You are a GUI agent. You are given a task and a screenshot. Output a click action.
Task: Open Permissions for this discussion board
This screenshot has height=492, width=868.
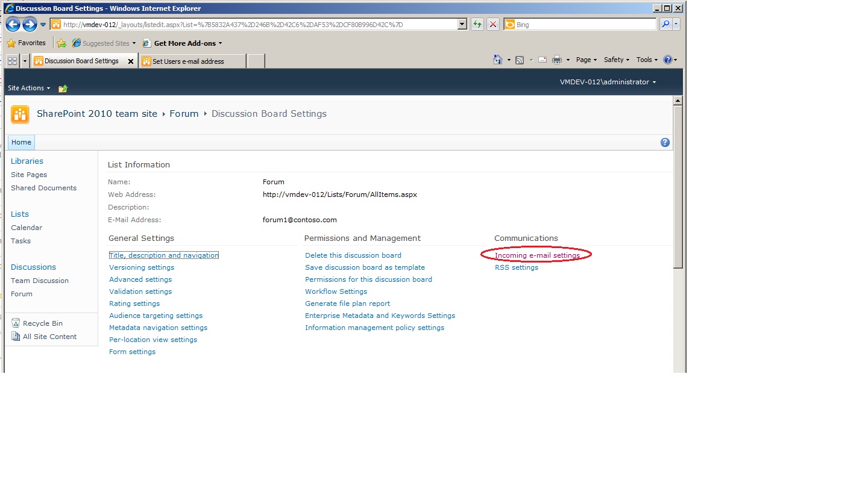click(368, 279)
